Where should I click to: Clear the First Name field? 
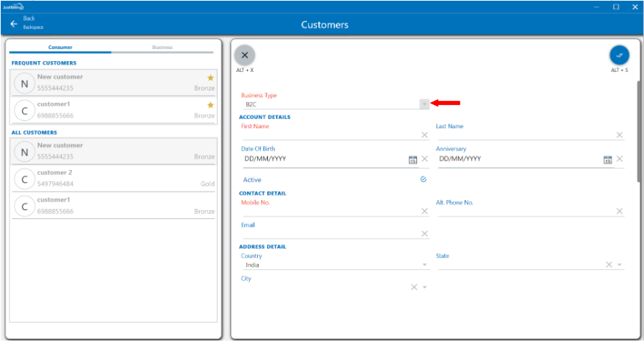pyautogui.click(x=424, y=135)
